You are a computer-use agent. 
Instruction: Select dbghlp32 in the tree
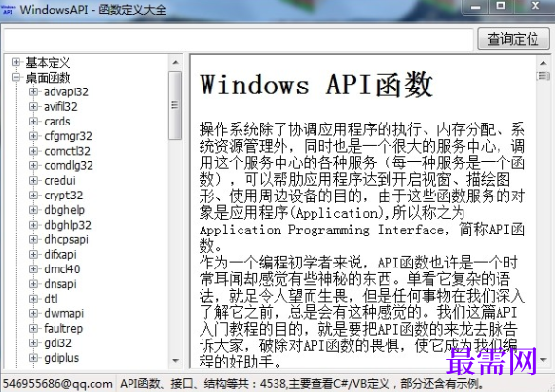tap(67, 225)
